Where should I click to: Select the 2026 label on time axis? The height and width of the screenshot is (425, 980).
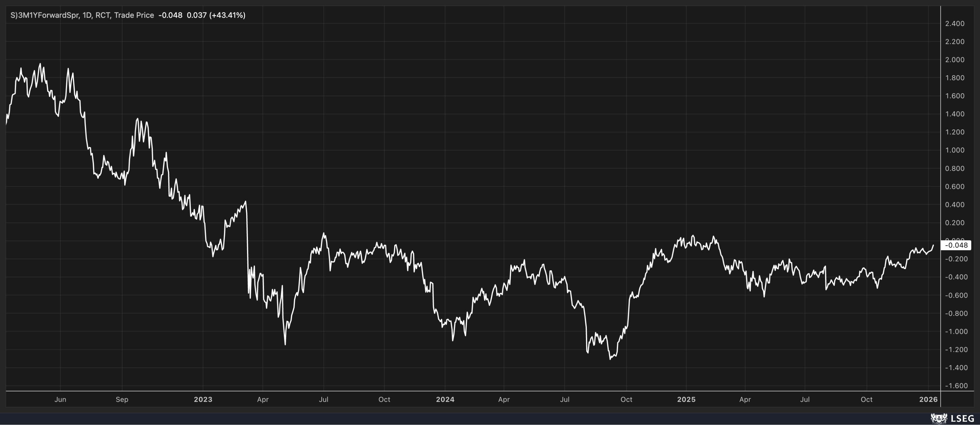click(x=928, y=400)
